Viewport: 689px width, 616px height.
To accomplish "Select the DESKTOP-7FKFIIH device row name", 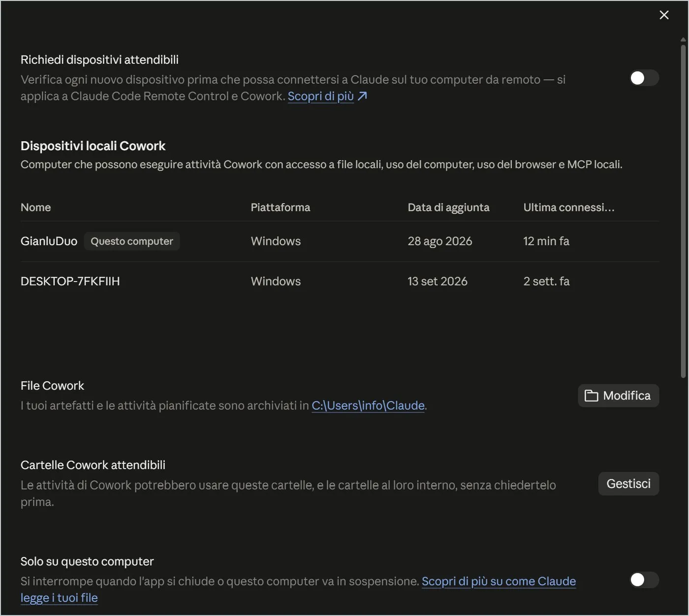I will (70, 281).
